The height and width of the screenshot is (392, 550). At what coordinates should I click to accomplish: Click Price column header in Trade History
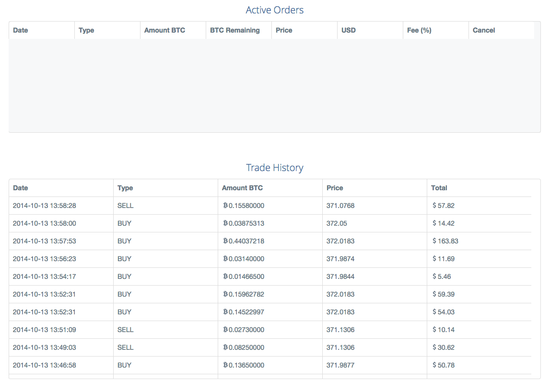pos(335,188)
